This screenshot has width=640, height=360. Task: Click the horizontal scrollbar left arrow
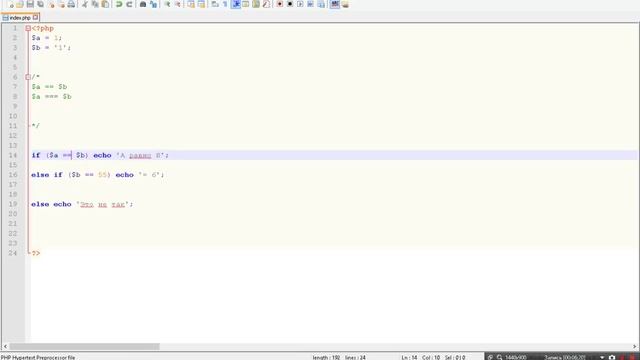click(5, 347)
